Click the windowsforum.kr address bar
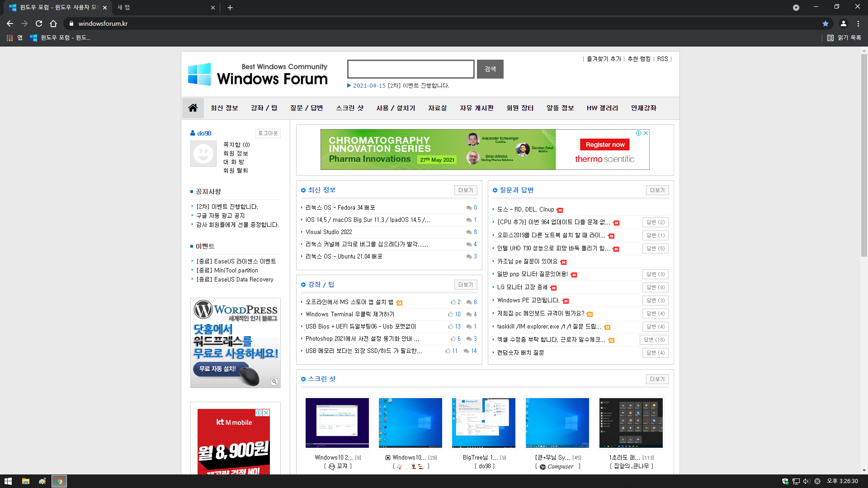 pos(443,23)
